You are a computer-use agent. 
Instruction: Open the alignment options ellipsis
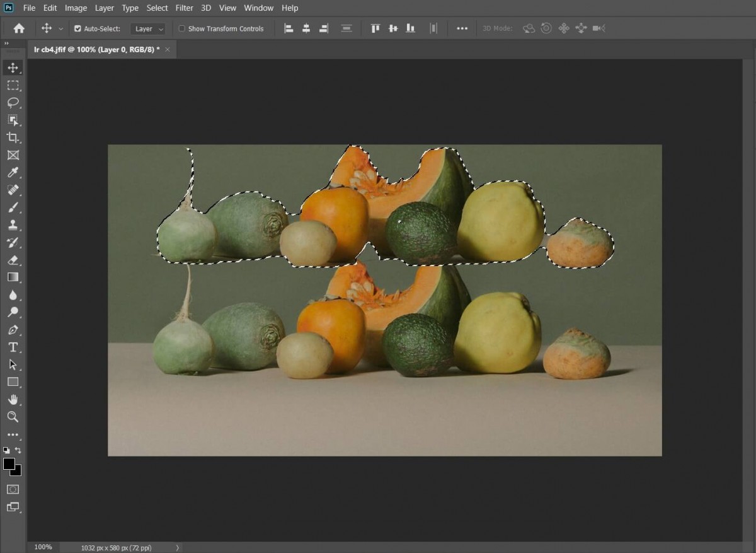pyautogui.click(x=462, y=28)
